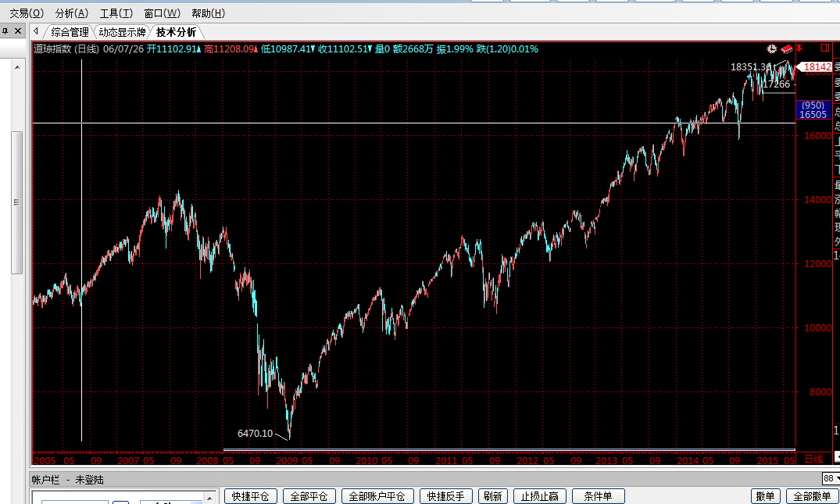Click the red anchor icon above chart
The height and width of the screenshot is (504, 840).
tap(799, 48)
